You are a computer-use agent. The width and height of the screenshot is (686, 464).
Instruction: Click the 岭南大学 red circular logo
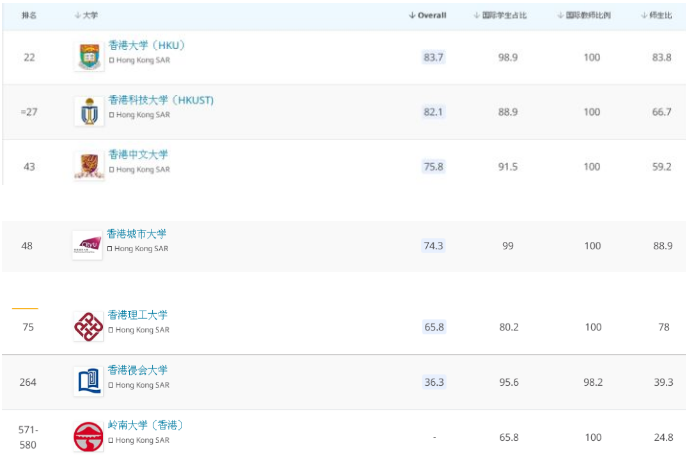[88, 436]
